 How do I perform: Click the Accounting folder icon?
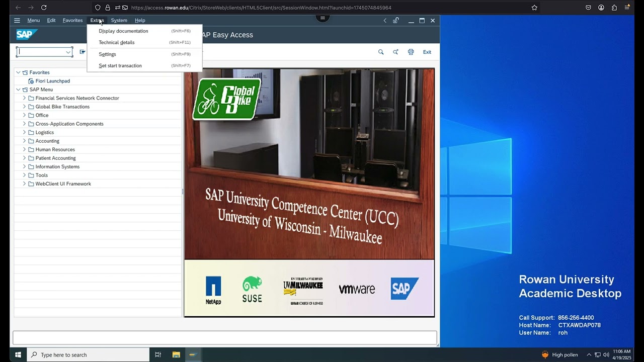point(31,141)
